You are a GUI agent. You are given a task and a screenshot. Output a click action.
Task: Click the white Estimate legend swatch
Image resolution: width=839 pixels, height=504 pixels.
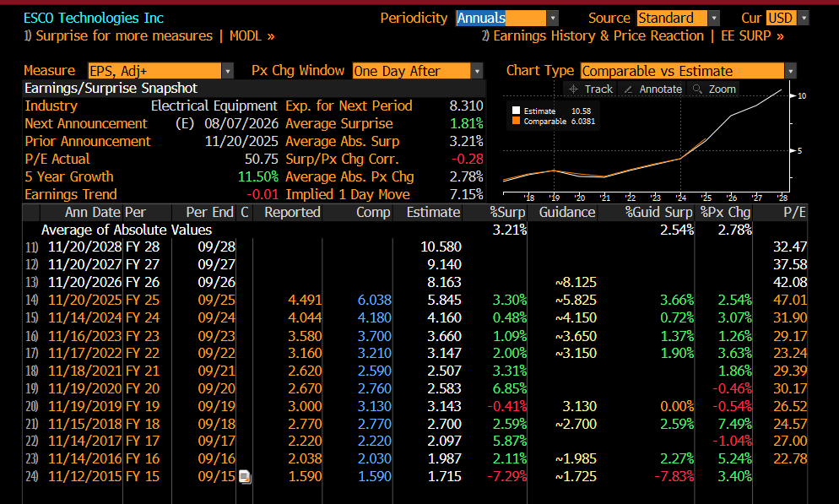pos(516,111)
